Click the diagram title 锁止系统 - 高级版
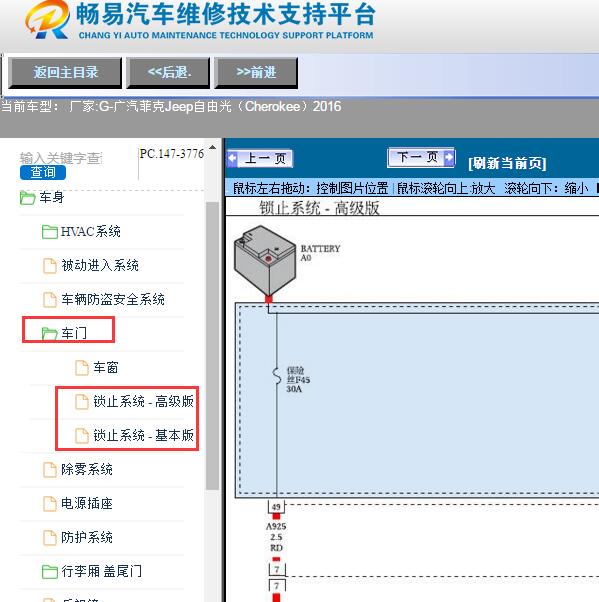The image size is (599, 602). tap(319, 208)
